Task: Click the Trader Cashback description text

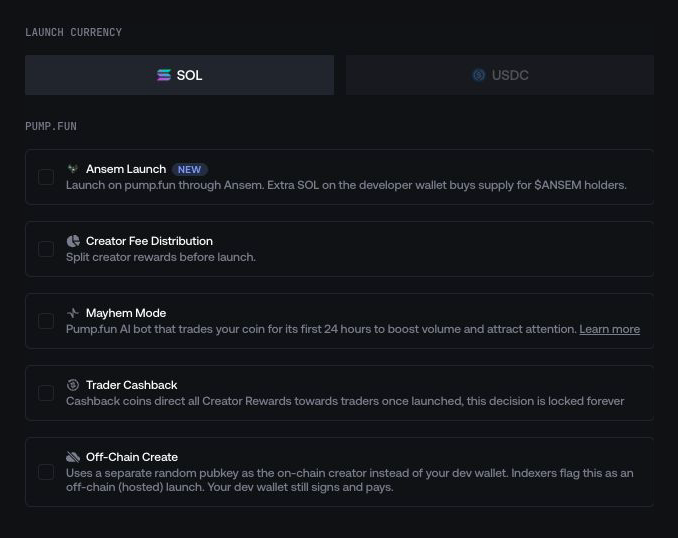Action: click(x=345, y=401)
